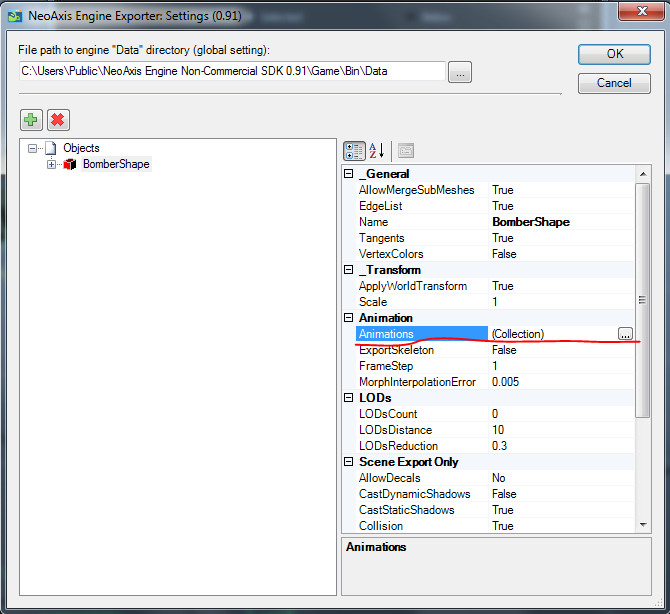Click the property grid vertical scrollbar thumb
670x614 pixels.
point(642,300)
